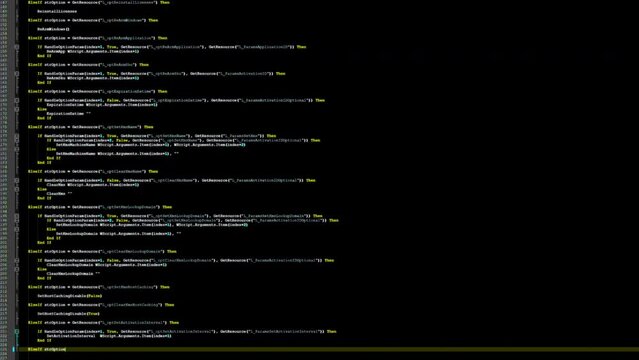Fold outer If block for _optSetKmsLookupDomain param
Image resolution: width=639 pixels, height=360 pixels.
coord(17,216)
